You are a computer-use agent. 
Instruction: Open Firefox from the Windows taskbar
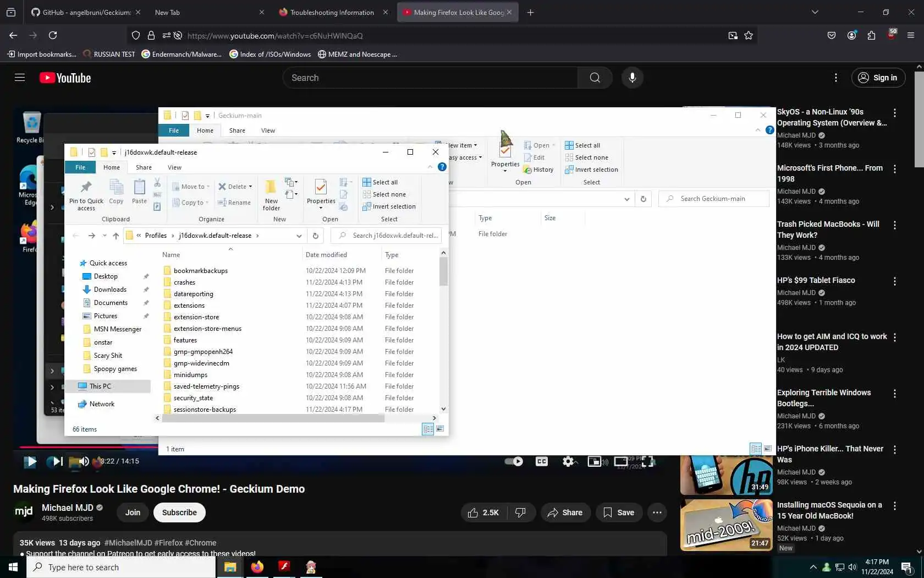pyautogui.click(x=257, y=567)
